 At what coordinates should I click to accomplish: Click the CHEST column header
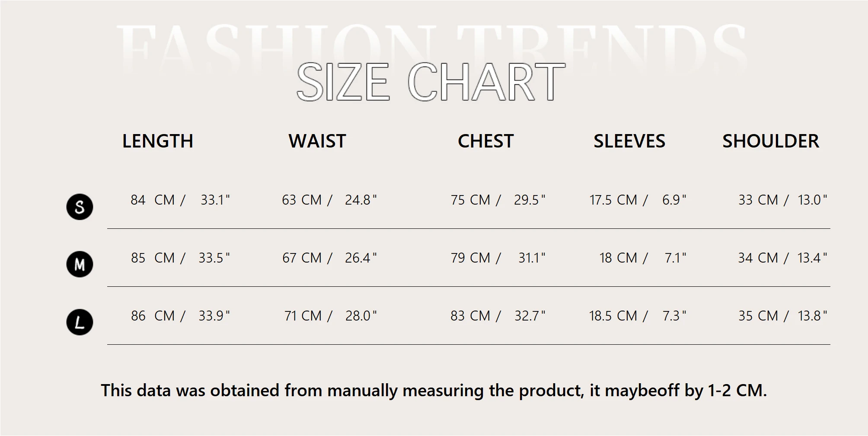(485, 141)
